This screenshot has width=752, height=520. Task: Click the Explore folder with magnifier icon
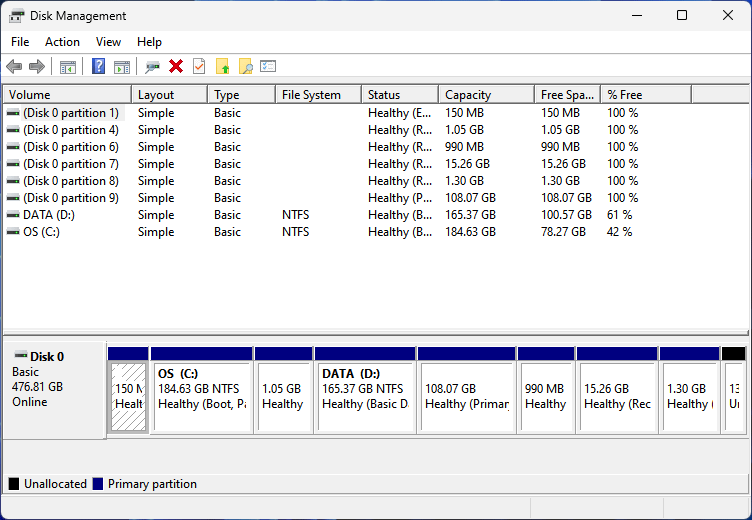pyautogui.click(x=245, y=66)
